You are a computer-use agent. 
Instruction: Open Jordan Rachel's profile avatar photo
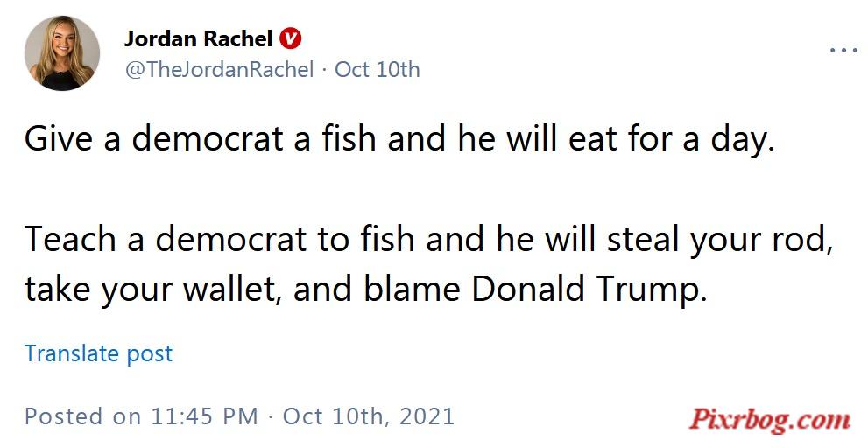(62, 53)
